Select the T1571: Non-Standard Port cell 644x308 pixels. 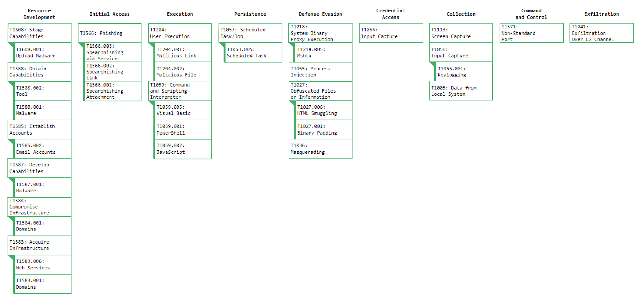click(x=531, y=33)
